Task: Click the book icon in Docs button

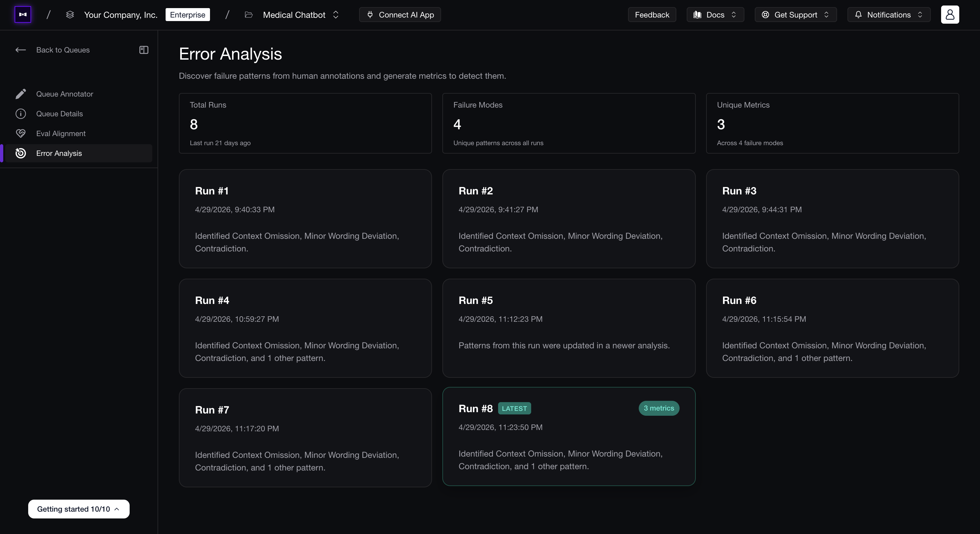Action: pos(697,15)
